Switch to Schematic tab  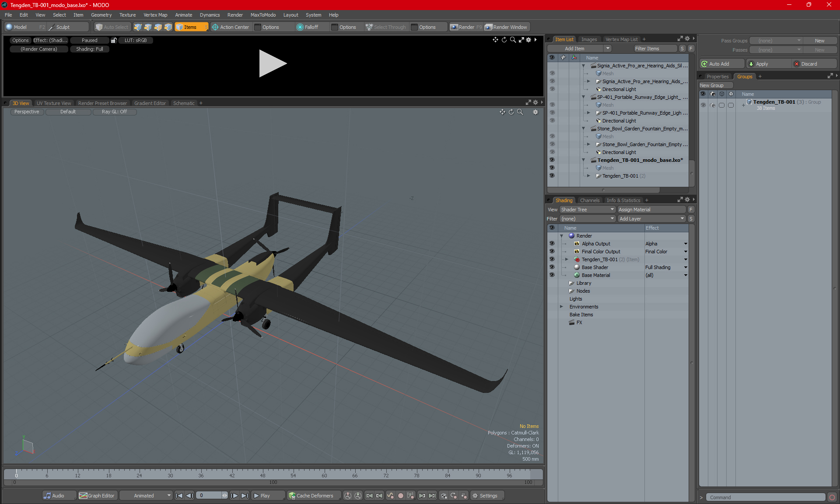point(184,103)
